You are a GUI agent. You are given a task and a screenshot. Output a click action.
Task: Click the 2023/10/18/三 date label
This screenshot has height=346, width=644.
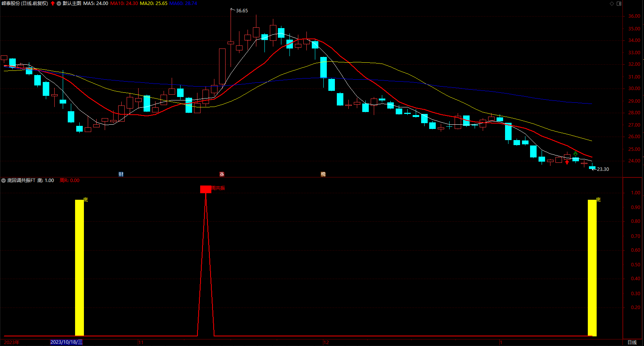point(66,342)
